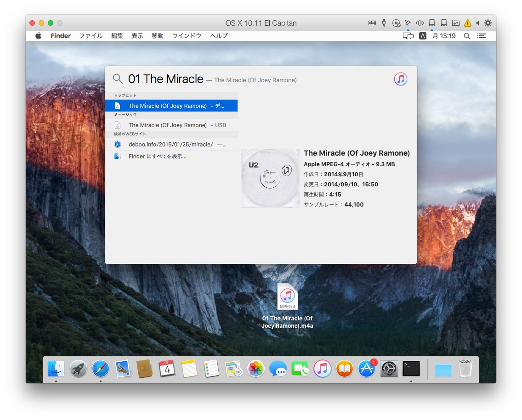Select top hit The Miracle (Of Joey Ramone)

[x=171, y=106]
